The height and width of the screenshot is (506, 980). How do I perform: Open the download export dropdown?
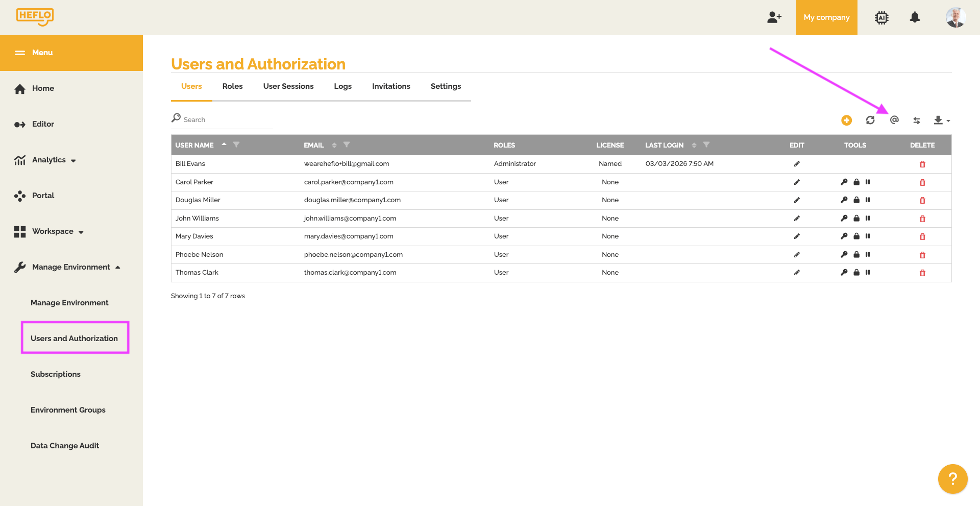tap(941, 121)
